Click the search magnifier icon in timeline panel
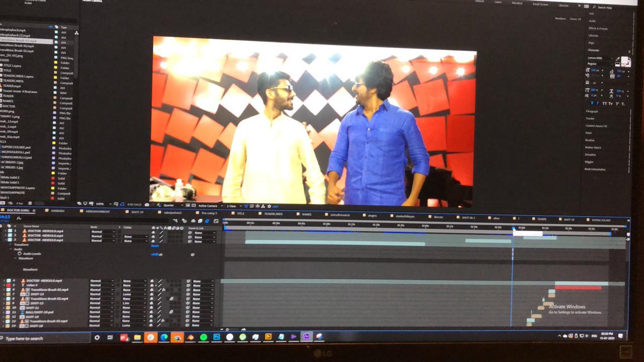 (18, 218)
